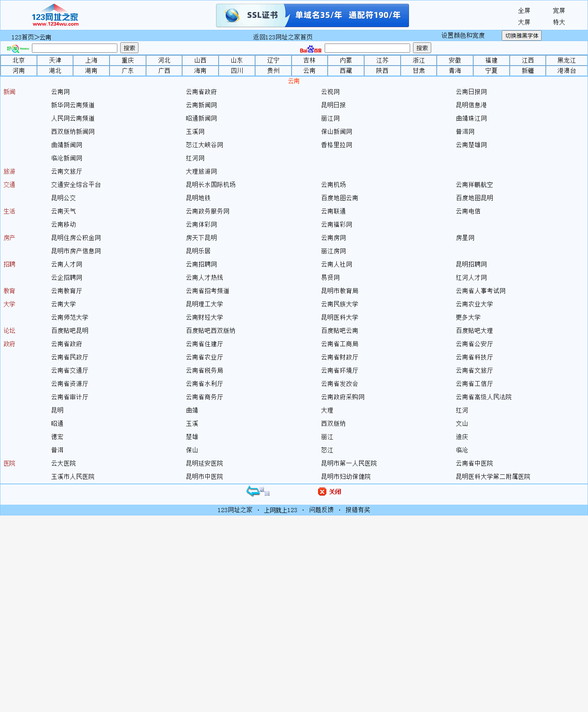Select the 北京 province tab
The image size is (588, 712).
pos(19,61)
